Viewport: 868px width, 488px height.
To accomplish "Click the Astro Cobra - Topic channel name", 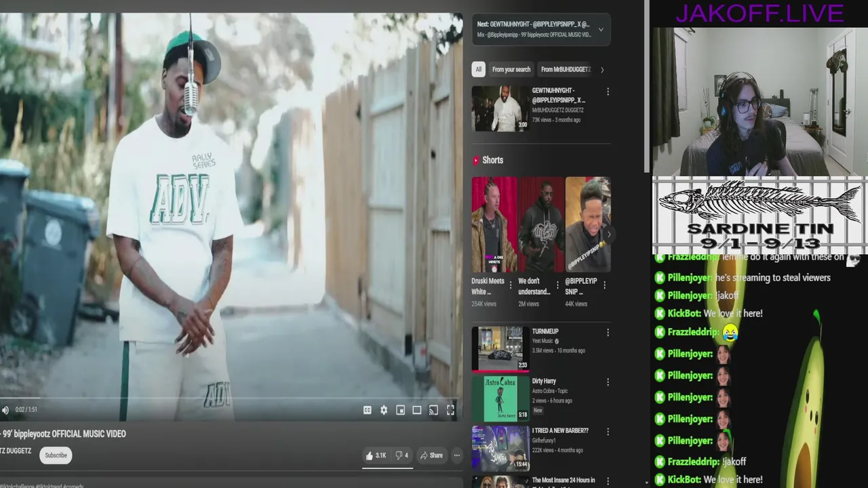I will (550, 391).
